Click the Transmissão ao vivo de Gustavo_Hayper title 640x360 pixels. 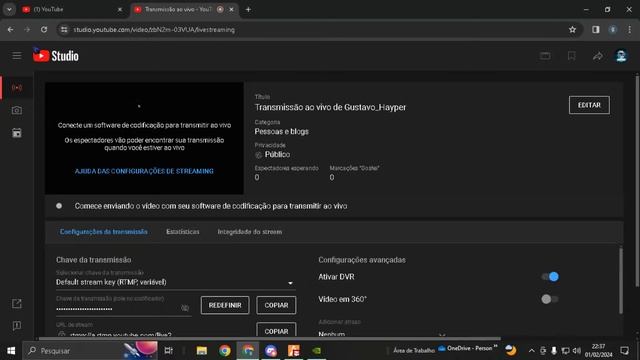click(330, 107)
